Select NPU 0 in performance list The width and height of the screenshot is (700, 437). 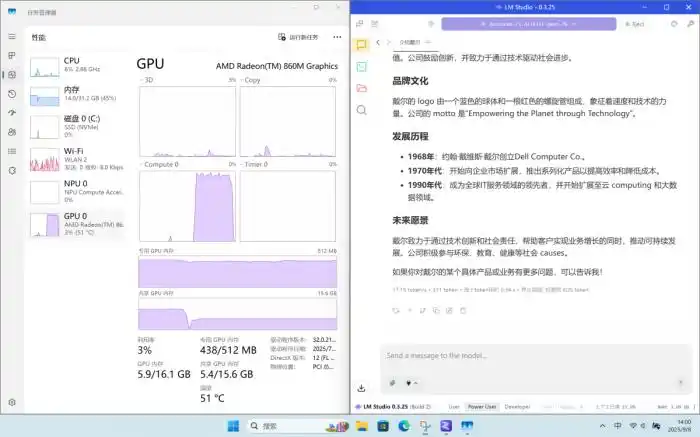tap(77, 191)
